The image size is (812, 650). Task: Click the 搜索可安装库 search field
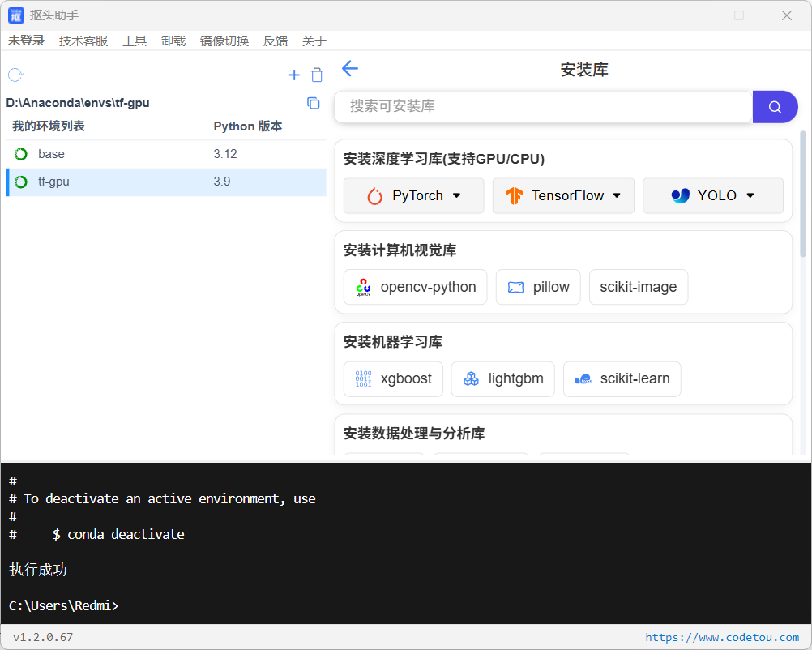click(x=543, y=107)
